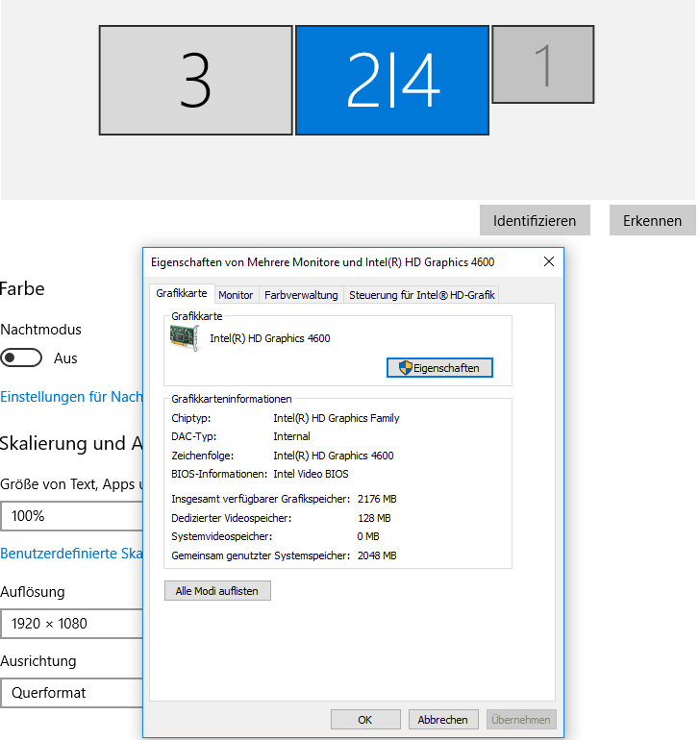Select display 1 in the monitor arrangement
The width and height of the screenshot is (700, 740).
click(542, 64)
